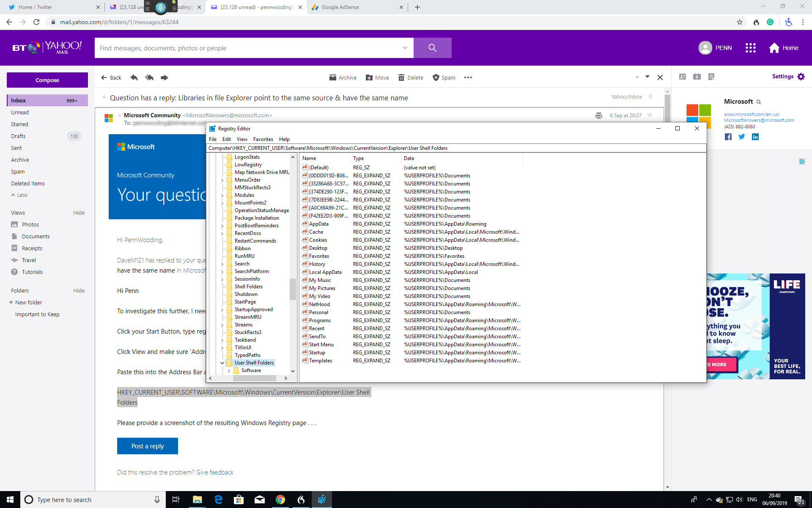This screenshot has height=508, width=812.
Task: Open the More options ellipsis menu
Action: pos(468,77)
